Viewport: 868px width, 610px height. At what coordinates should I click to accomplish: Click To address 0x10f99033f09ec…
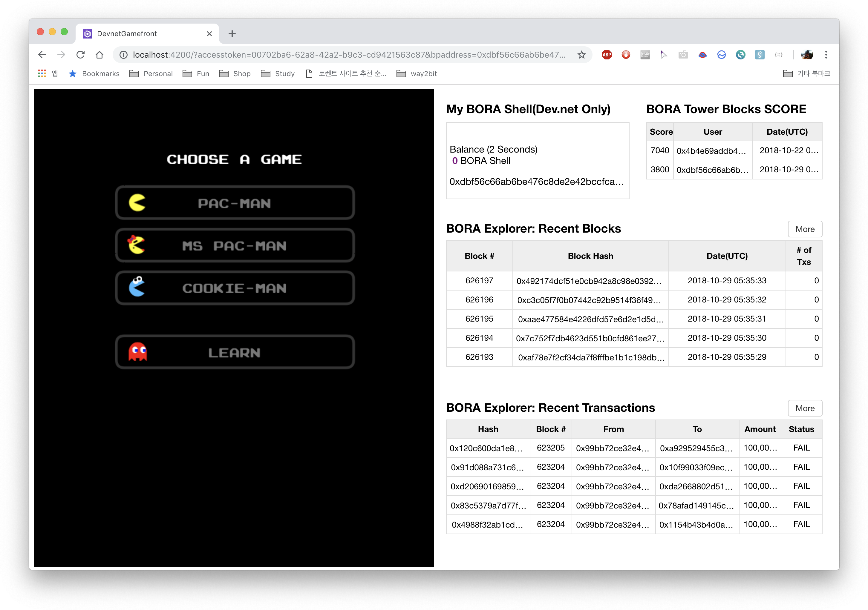(x=696, y=467)
